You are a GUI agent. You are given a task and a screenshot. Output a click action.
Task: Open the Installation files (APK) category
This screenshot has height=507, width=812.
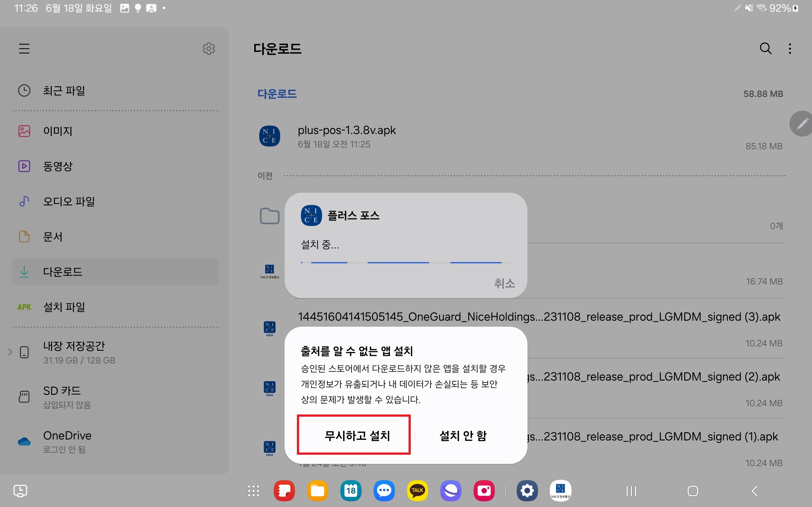64,307
